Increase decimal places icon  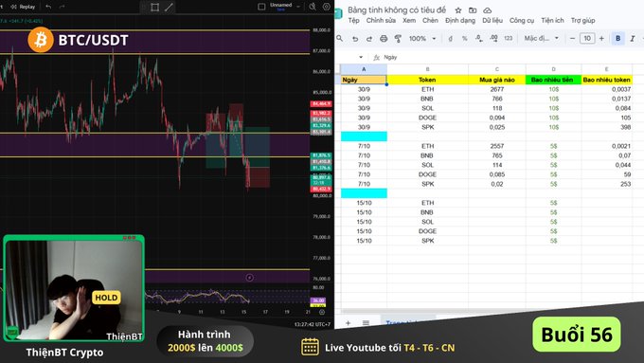[x=493, y=39]
